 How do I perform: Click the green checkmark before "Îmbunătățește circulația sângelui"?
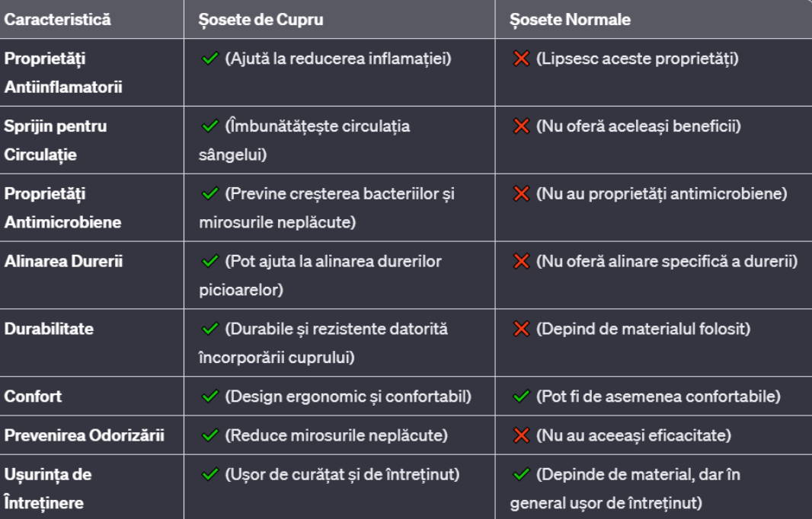click(209, 126)
